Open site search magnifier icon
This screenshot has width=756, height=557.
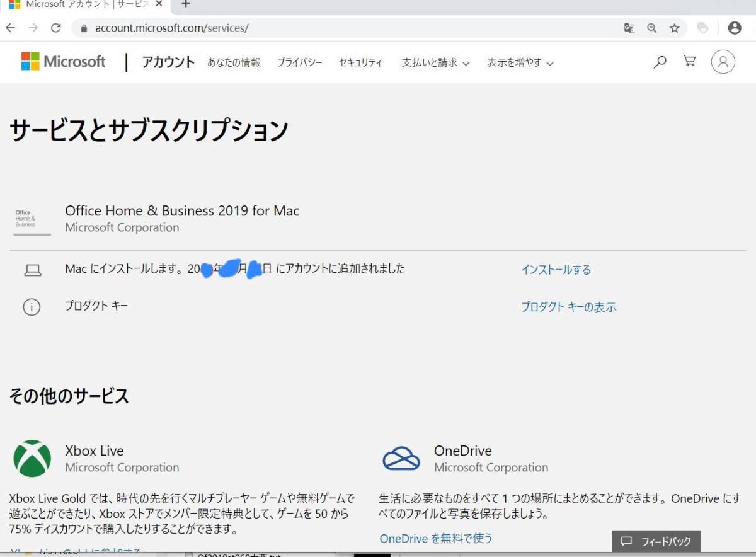[660, 62]
